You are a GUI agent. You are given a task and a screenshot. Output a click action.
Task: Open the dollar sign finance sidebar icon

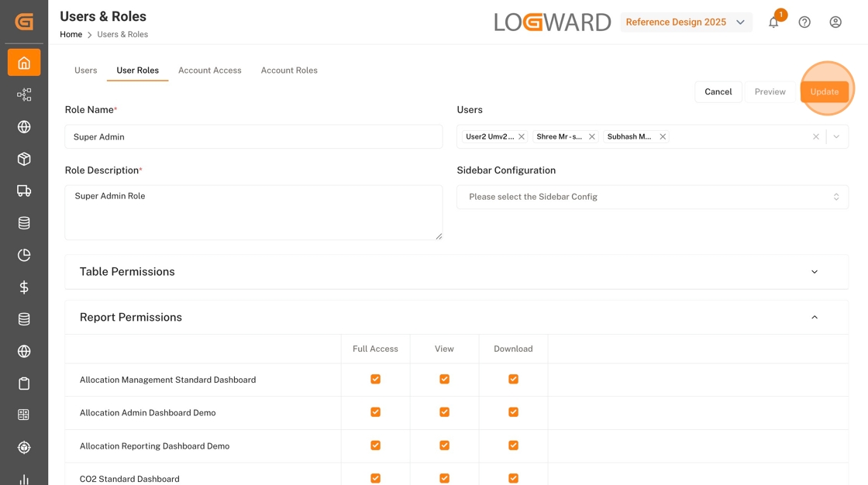(24, 287)
